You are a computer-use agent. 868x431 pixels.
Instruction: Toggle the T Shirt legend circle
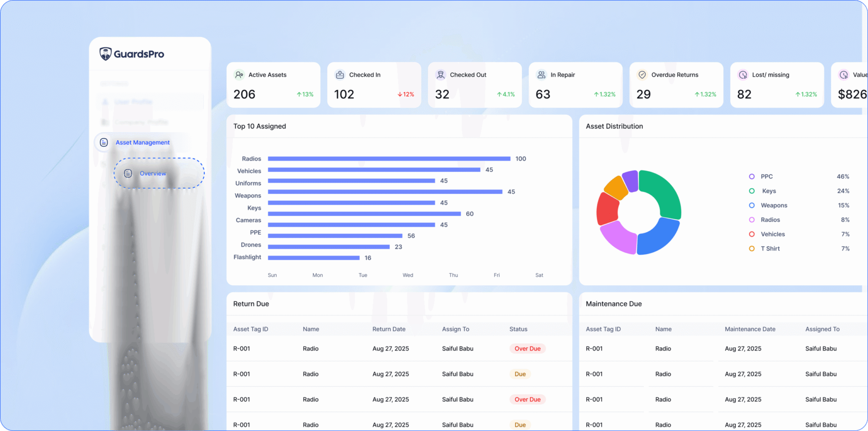[x=751, y=248]
